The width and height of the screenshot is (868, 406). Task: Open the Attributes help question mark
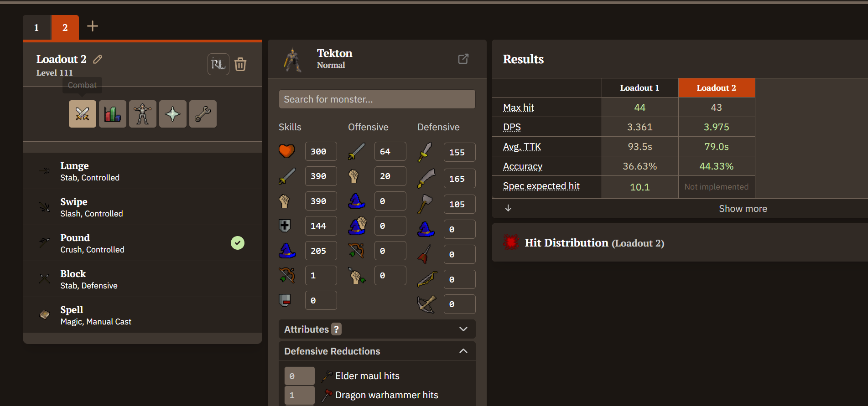pos(337,329)
